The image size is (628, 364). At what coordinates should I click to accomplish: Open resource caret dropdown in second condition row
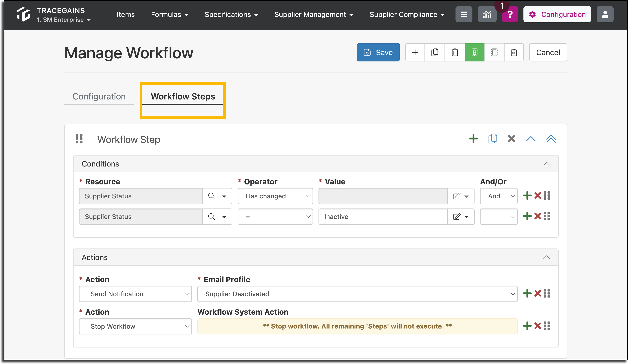coord(224,217)
